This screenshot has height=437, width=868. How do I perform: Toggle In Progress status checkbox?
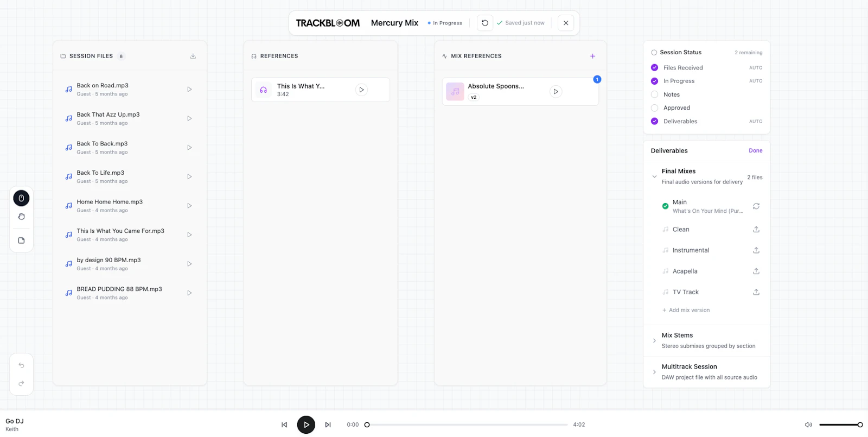coord(654,81)
